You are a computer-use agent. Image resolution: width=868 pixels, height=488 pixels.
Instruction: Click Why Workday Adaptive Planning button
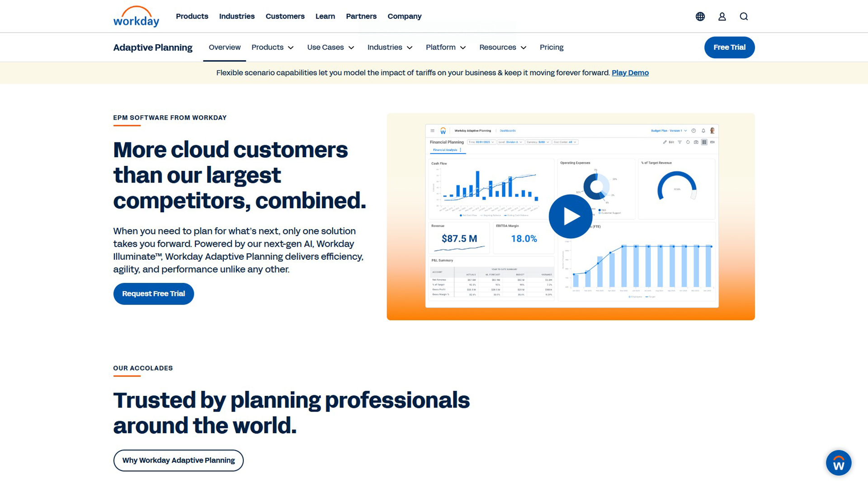coord(179,460)
